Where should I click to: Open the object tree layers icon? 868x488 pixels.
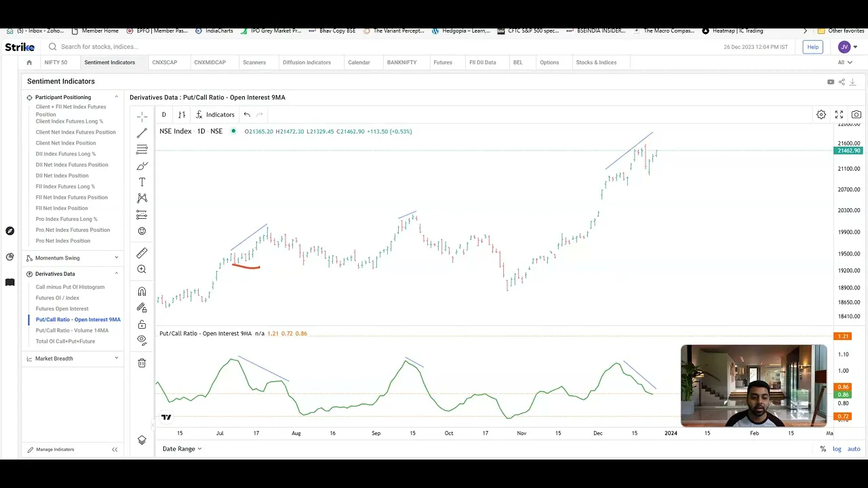point(142,440)
